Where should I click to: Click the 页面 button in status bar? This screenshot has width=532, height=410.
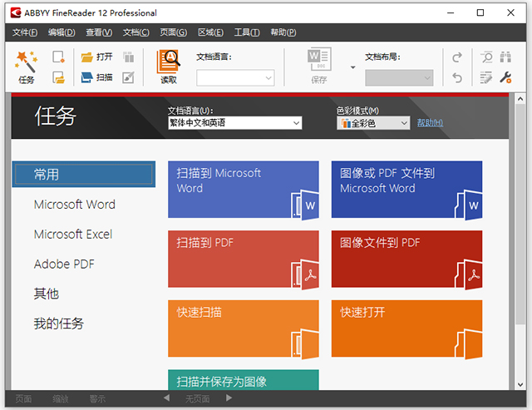[23, 399]
